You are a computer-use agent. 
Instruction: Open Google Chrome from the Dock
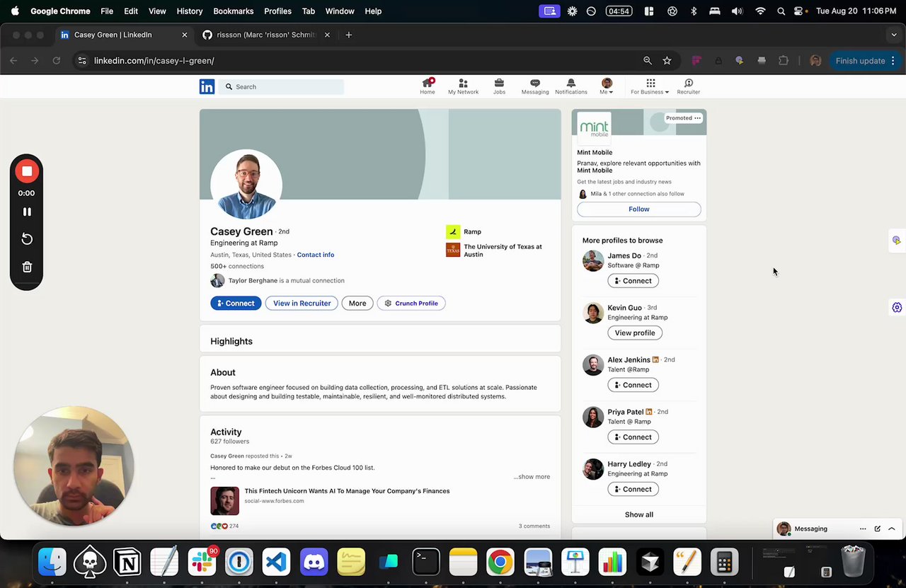click(500, 563)
